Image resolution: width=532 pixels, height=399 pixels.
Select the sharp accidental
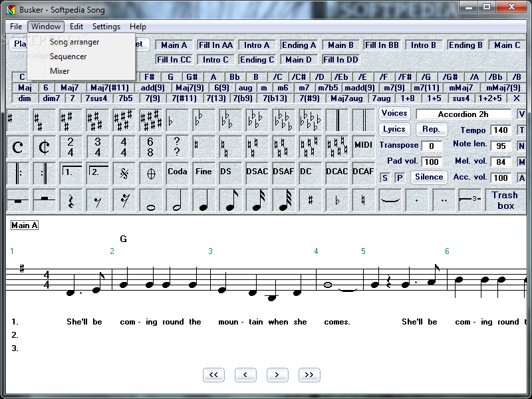(310, 200)
